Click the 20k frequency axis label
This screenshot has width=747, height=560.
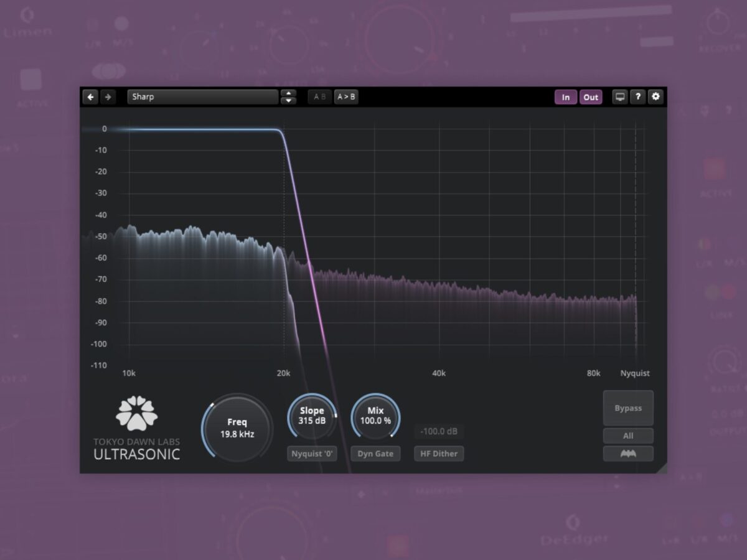point(283,373)
